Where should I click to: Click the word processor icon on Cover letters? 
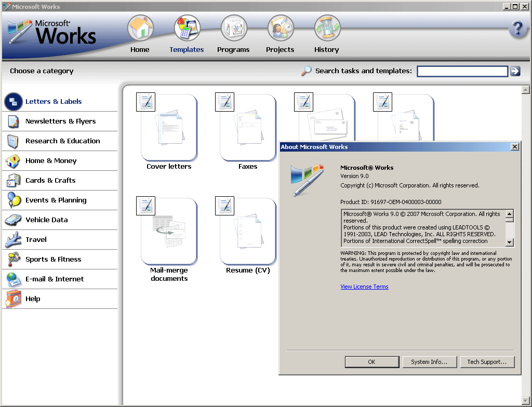pyautogui.click(x=145, y=102)
